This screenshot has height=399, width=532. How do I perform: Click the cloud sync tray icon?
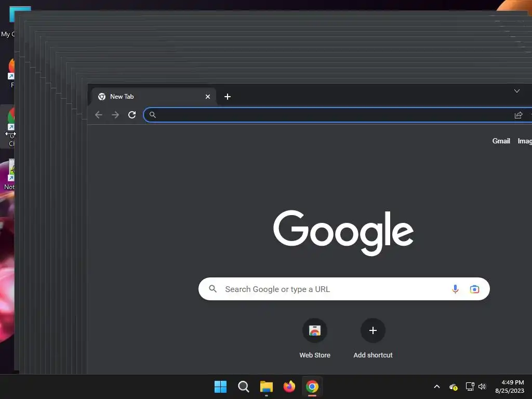(453, 387)
